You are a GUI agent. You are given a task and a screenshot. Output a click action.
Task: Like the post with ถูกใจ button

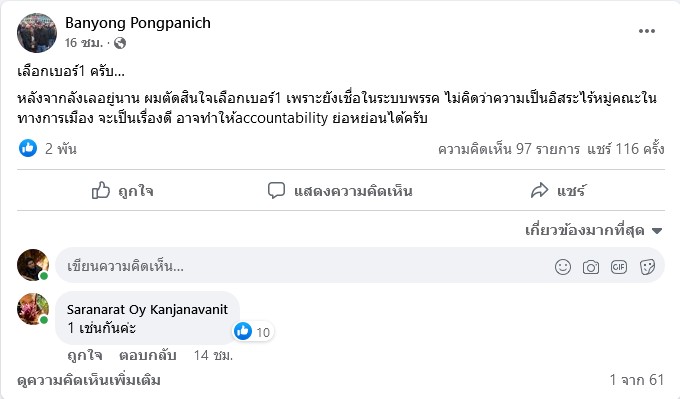point(123,191)
